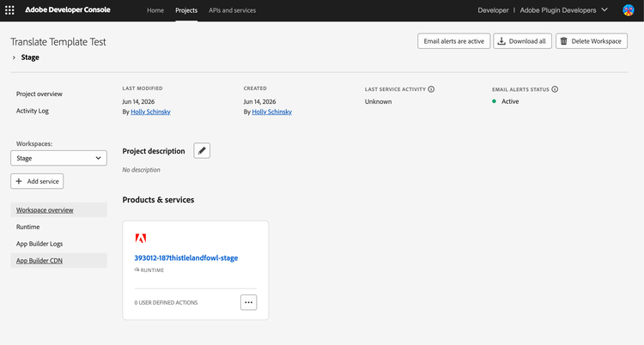Click Products & services heading
This screenshot has width=644, height=345.
pos(158,200)
